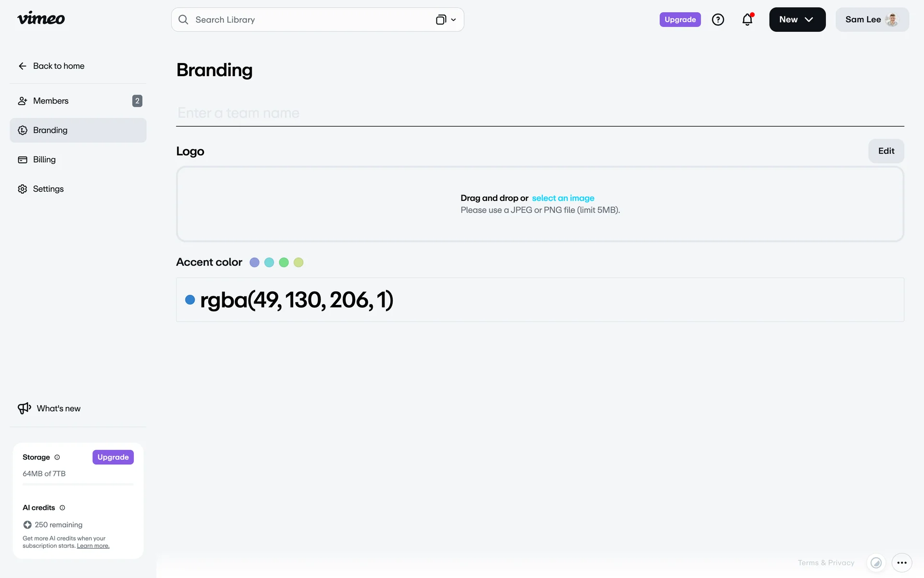
Task: Click the 'select an image' link
Action: tap(563, 198)
